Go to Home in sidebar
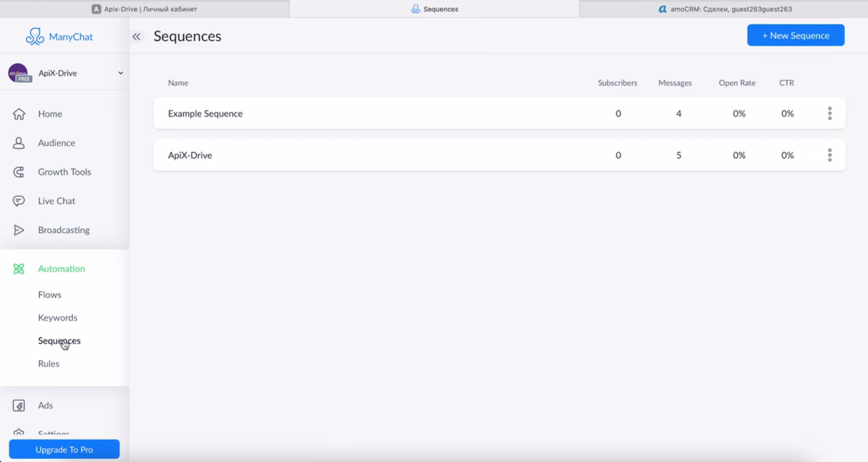This screenshot has width=868, height=462. click(x=50, y=114)
